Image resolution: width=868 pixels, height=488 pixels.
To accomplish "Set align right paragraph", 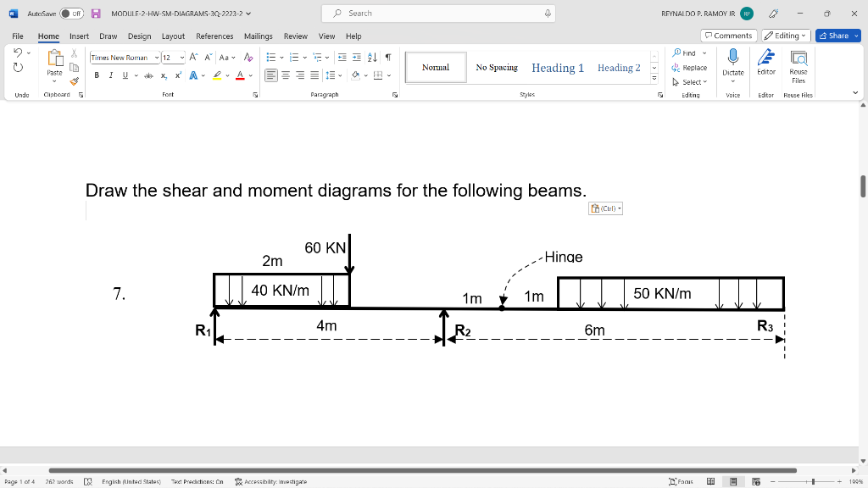I will (300, 75).
